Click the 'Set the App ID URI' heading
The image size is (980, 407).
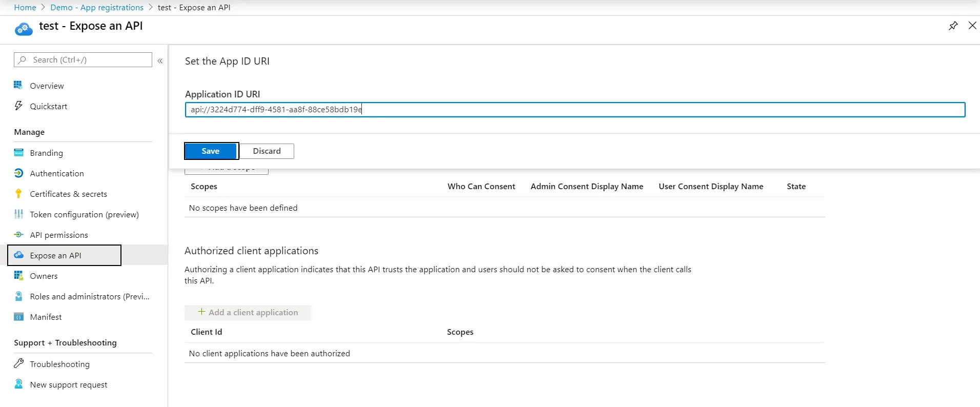tap(227, 61)
